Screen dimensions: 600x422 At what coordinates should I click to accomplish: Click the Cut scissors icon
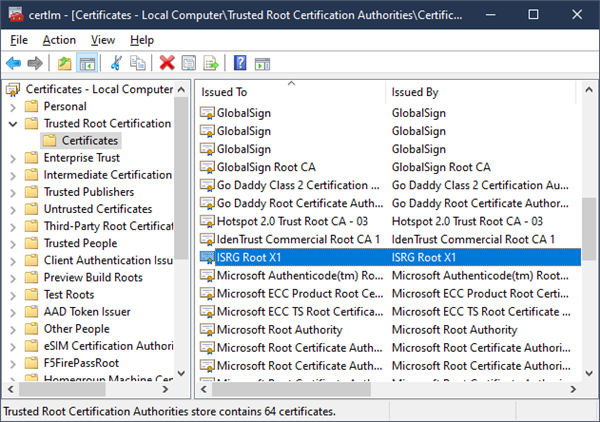pyautogui.click(x=116, y=63)
